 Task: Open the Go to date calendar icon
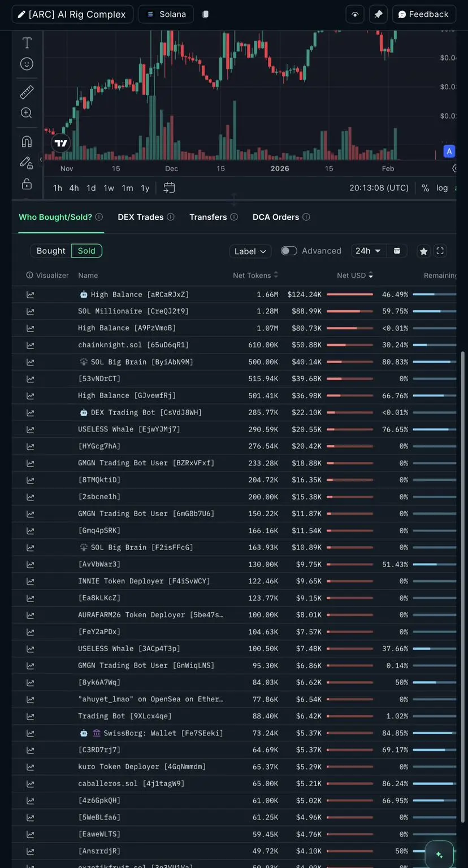click(169, 187)
